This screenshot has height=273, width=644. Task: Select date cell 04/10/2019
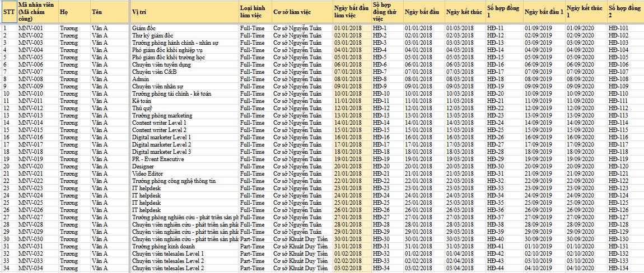(x=544, y=269)
